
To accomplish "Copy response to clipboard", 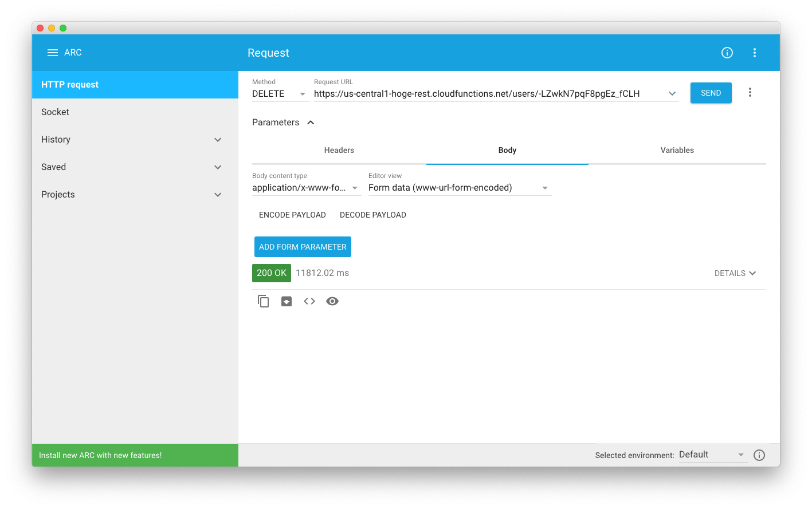I will point(264,301).
